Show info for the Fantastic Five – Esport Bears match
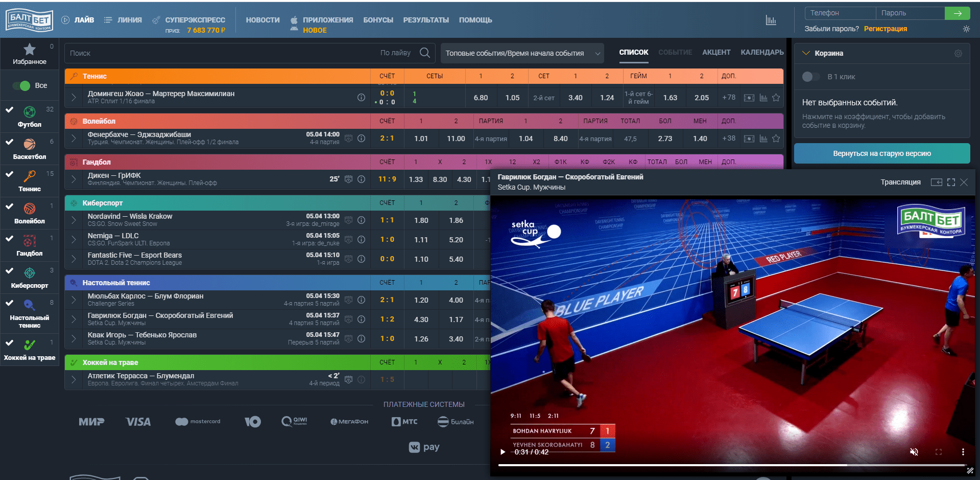The image size is (980, 480). [361, 259]
